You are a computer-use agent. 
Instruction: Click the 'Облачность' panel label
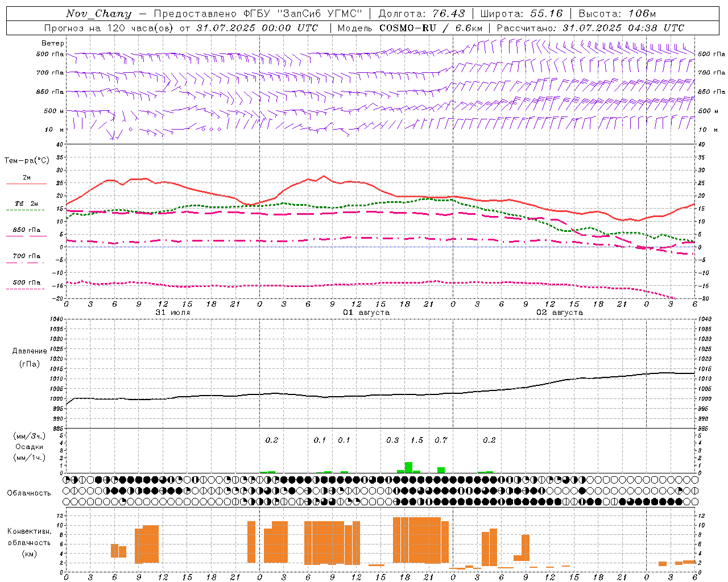pyautogui.click(x=29, y=493)
